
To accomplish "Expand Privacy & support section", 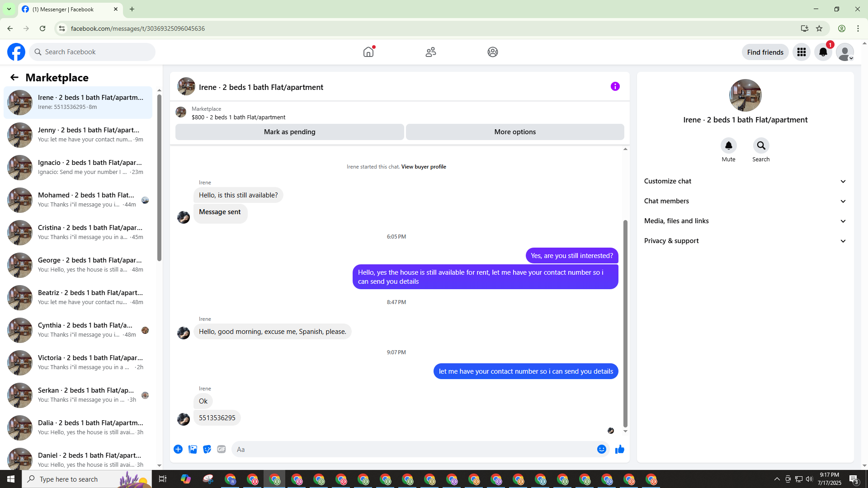I will tap(745, 241).
